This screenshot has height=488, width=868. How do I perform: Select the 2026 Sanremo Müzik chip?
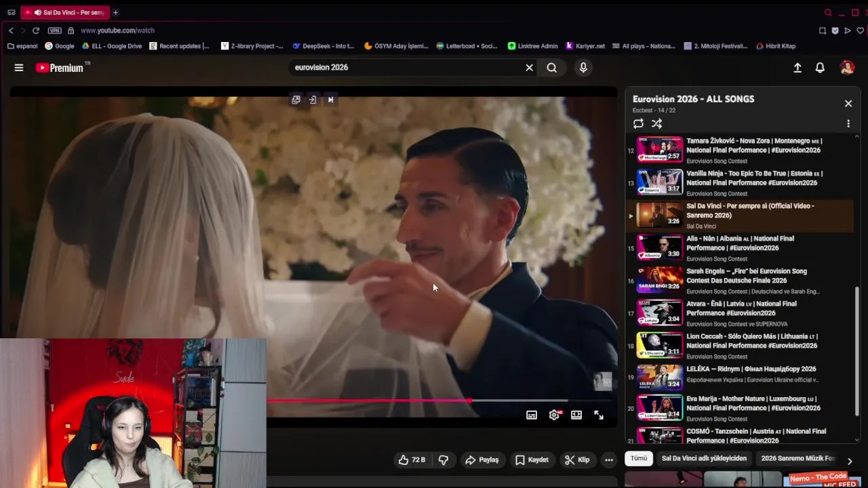pos(798,459)
